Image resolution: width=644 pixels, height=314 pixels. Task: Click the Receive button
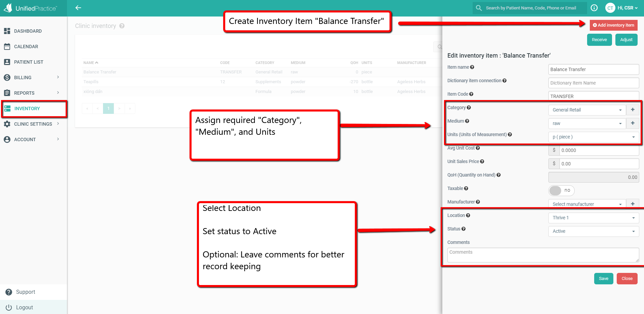point(599,40)
